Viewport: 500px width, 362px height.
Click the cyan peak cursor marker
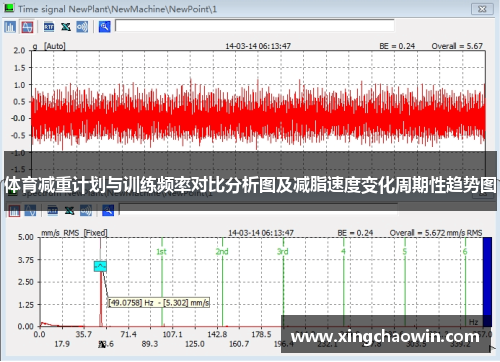point(100,266)
